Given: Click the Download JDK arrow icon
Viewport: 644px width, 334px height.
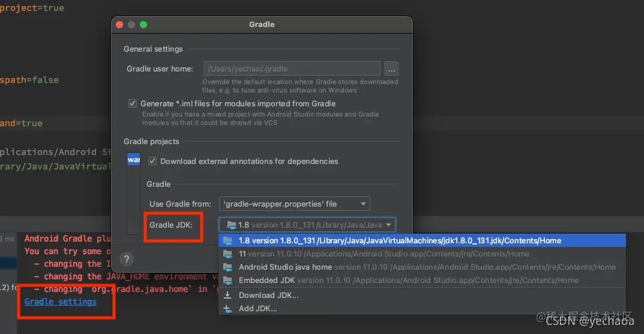Looking at the screenshot, I should tap(227, 295).
